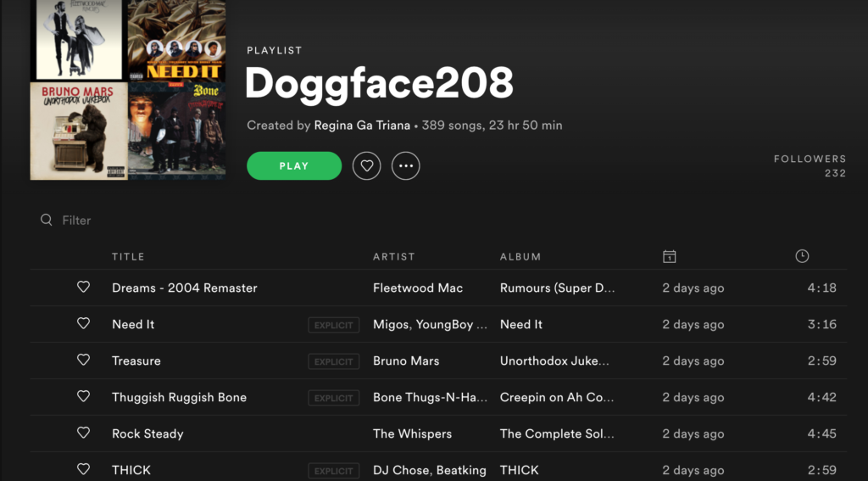Open Fleetwood Mac artist page

[418, 288]
